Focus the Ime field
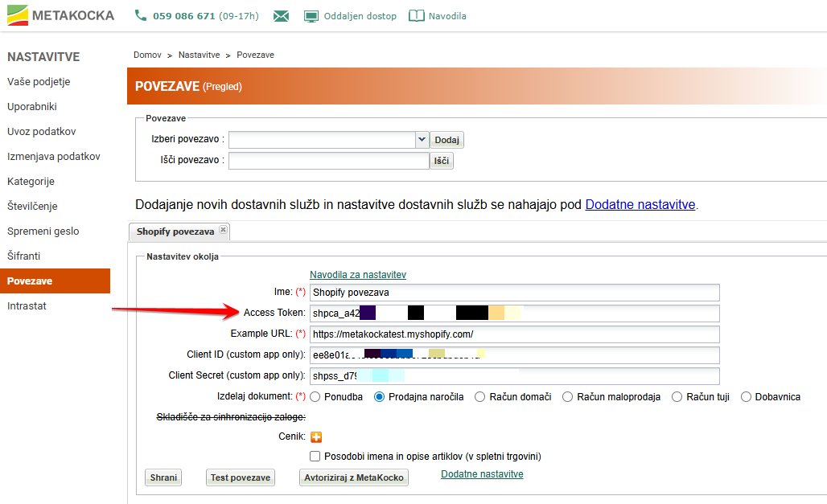The image size is (827, 504). (515, 293)
